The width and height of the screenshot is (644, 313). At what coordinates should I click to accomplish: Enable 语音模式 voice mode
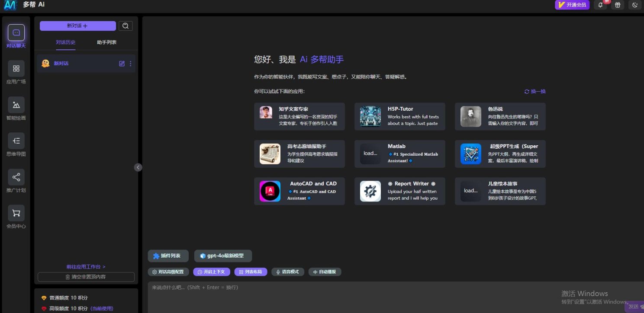(x=288, y=271)
